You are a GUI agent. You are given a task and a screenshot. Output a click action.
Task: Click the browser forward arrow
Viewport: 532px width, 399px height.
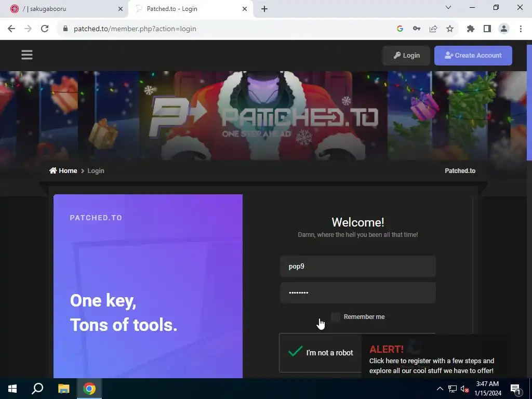pos(28,29)
